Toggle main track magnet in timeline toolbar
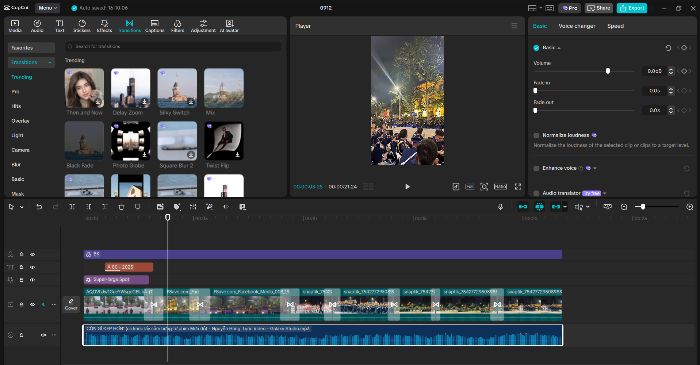 pos(523,207)
